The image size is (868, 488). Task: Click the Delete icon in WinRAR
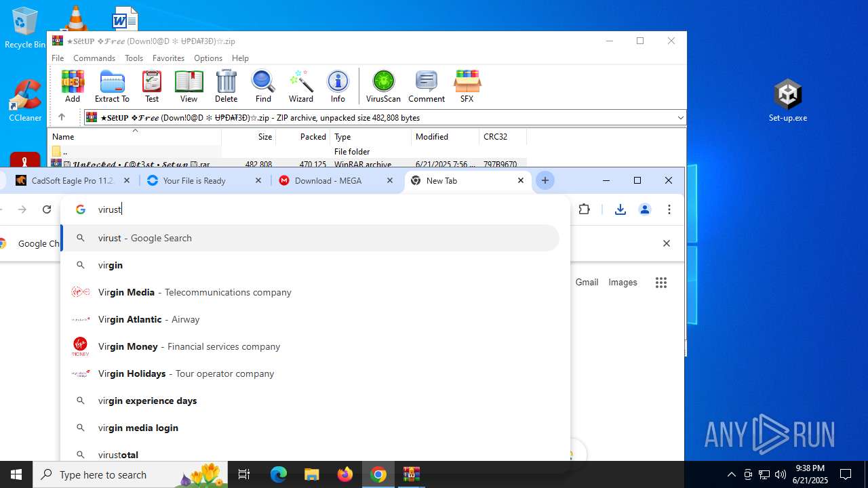[226, 86]
